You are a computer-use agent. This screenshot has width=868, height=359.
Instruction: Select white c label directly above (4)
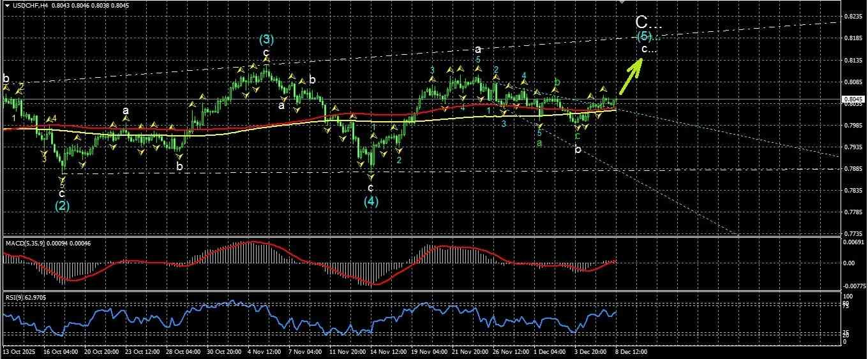371,188
